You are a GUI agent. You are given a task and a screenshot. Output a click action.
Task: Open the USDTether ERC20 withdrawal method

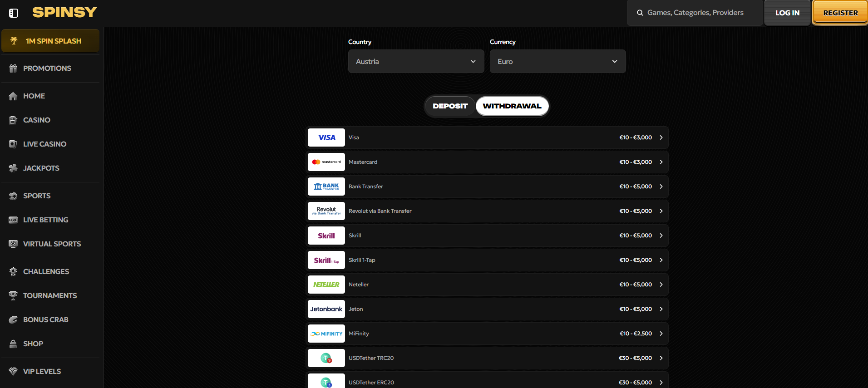coord(487,380)
